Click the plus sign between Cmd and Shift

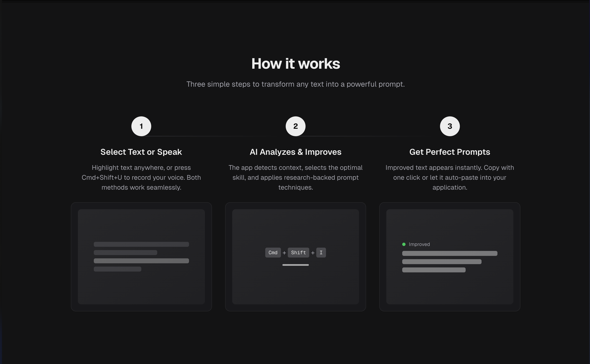(x=285, y=253)
